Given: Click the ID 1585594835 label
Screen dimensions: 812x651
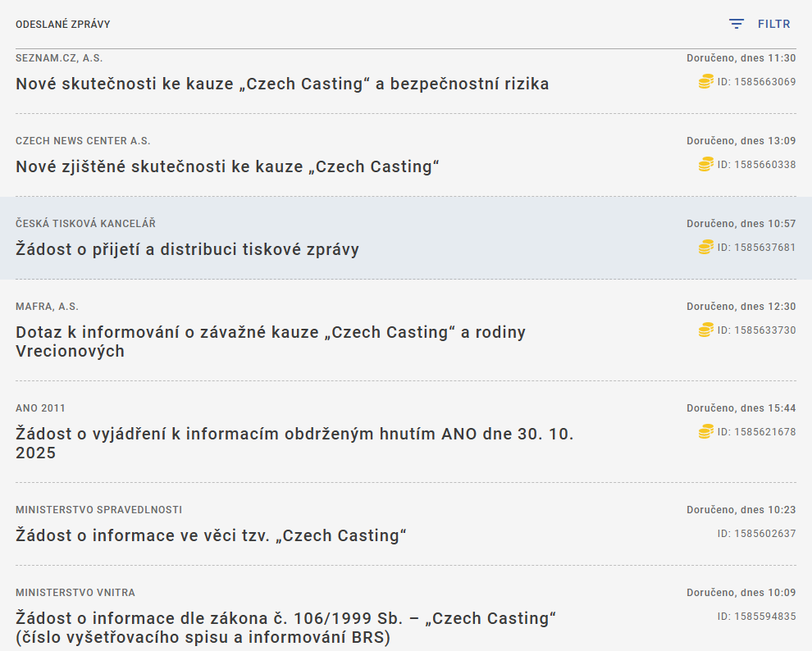Looking at the screenshot, I should [756, 617].
